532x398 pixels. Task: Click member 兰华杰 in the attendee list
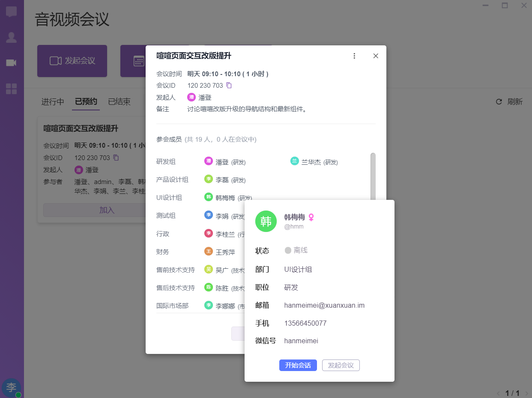[311, 162]
